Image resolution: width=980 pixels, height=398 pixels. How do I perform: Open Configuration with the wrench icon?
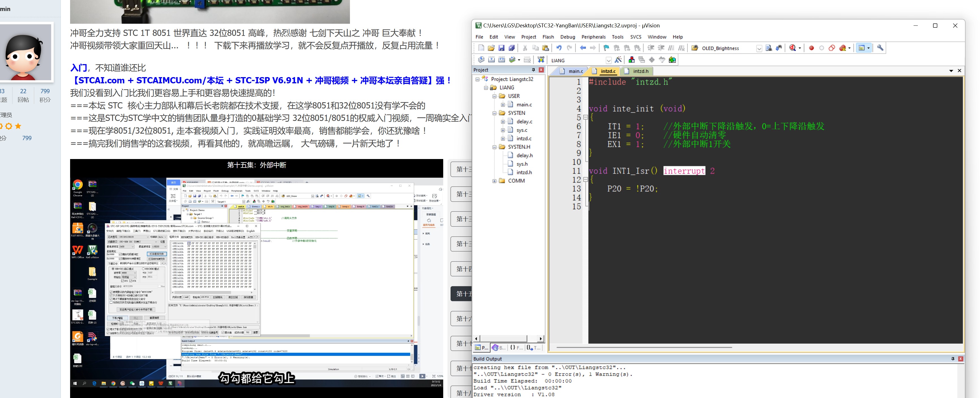880,48
